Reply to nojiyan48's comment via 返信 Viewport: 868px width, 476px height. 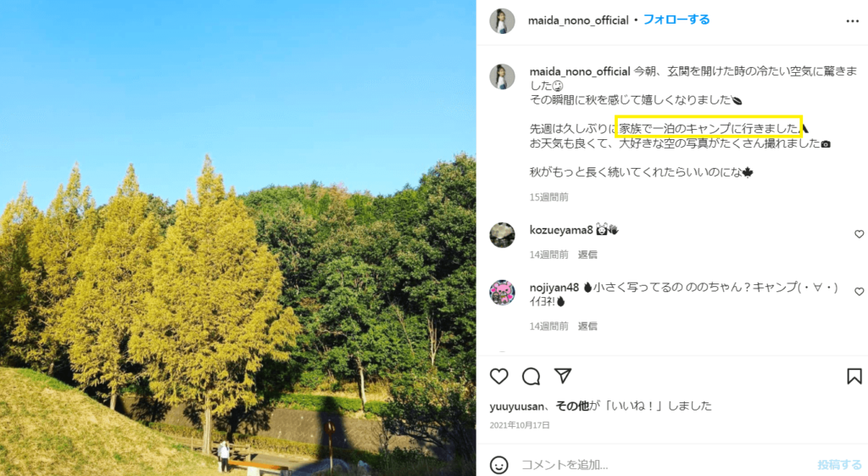(587, 326)
